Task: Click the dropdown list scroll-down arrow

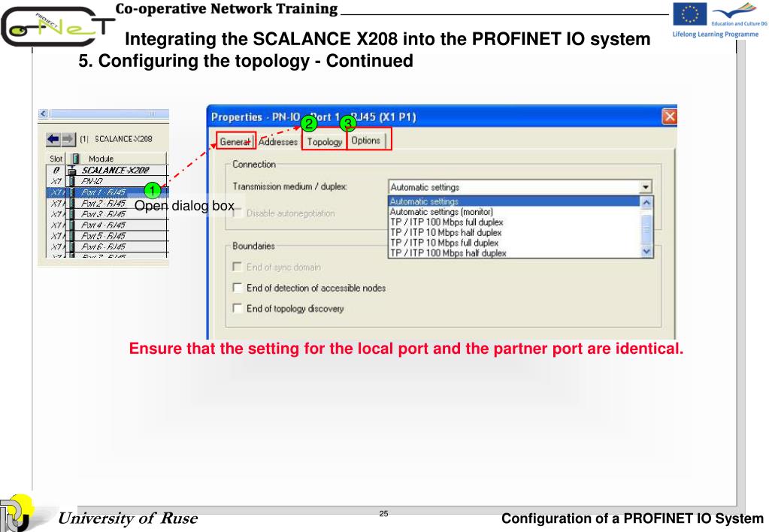Action: pos(646,252)
